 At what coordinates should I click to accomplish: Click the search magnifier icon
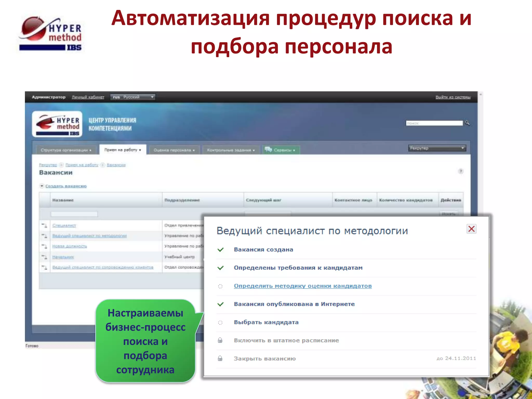point(467,123)
